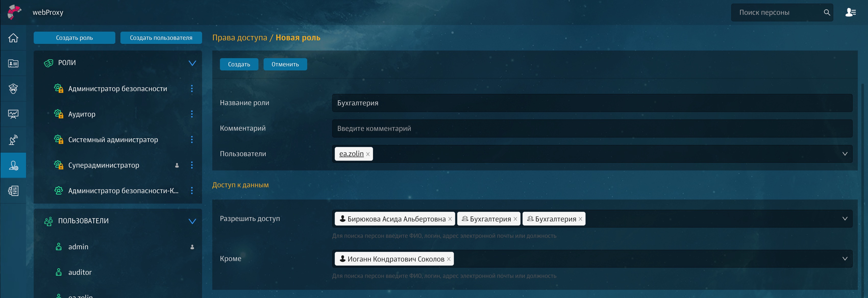
Task: Open the user profile menu icon
Action: 850,13
